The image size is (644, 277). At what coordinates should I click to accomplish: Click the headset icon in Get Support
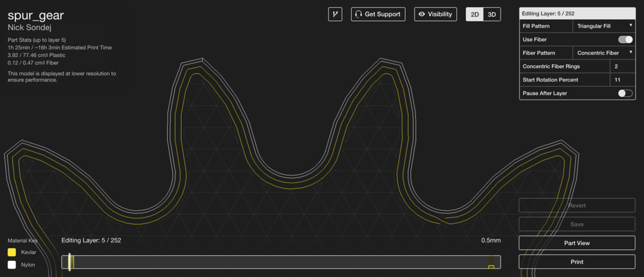(x=358, y=14)
